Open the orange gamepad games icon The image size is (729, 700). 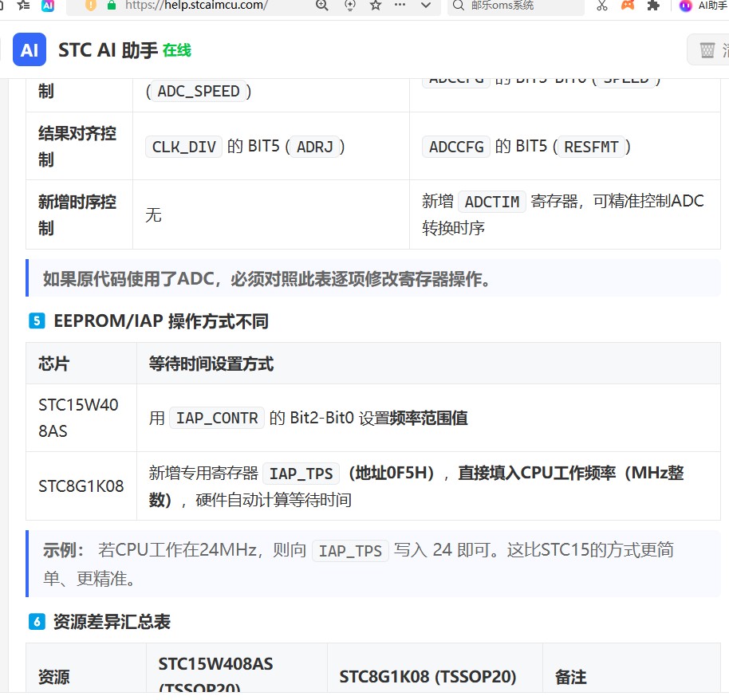[x=628, y=5]
